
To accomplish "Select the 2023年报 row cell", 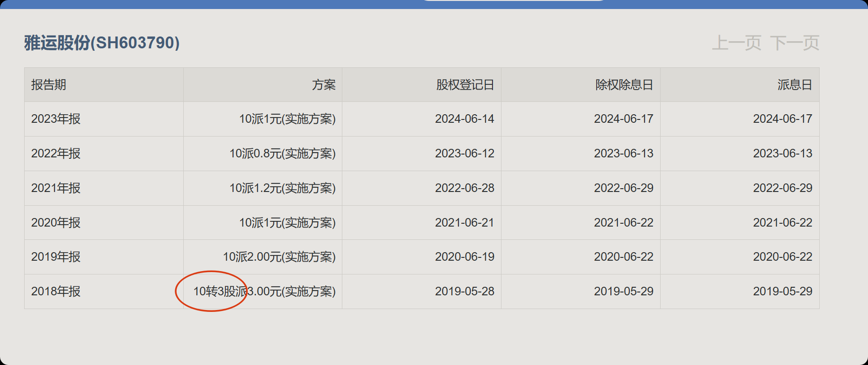I will (x=56, y=119).
